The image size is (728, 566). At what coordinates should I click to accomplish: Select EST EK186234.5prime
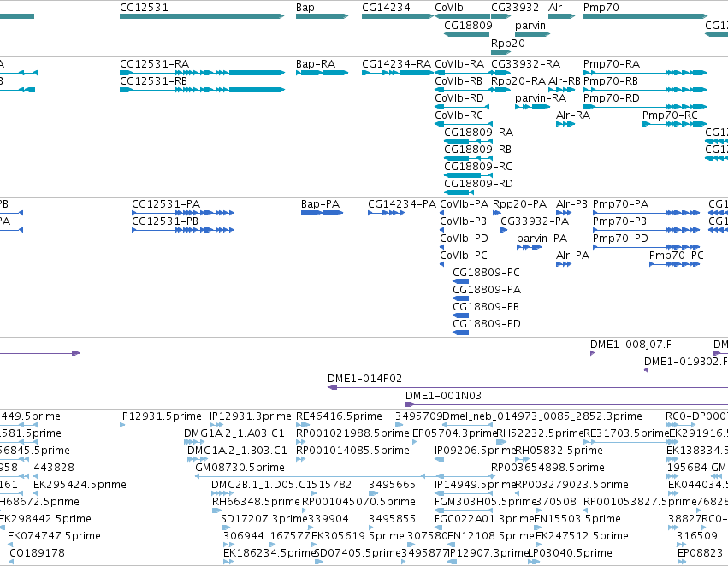[x=269, y=553]
